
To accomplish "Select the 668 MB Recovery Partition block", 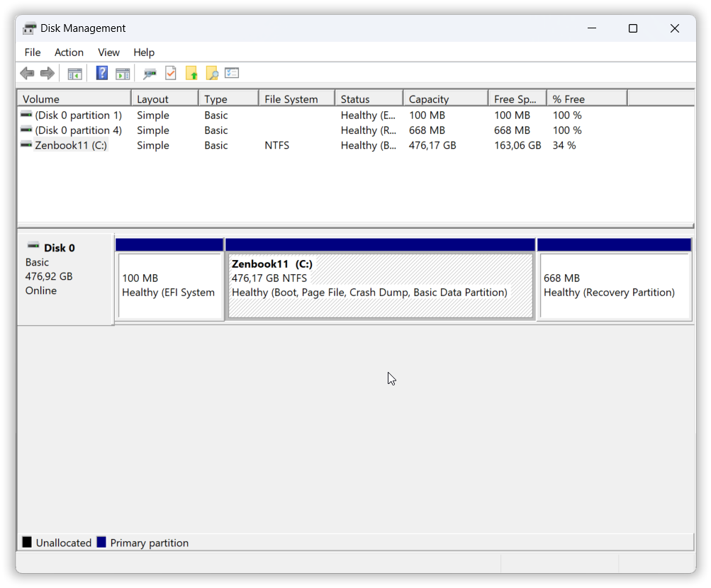I will [x=614, y=285].
